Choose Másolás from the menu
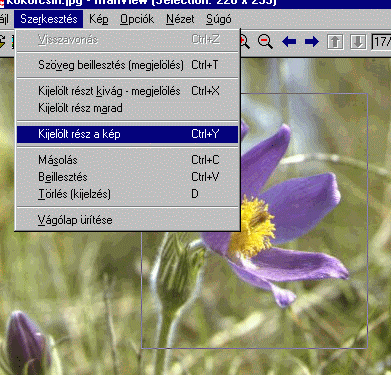Image resolution: width=391 pixels, height=375 pixels. pyautogui.click(x=128, y=160)
